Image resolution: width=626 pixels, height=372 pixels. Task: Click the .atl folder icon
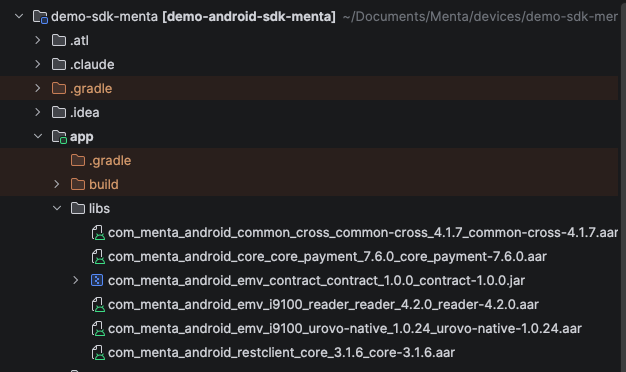(59, 40)
